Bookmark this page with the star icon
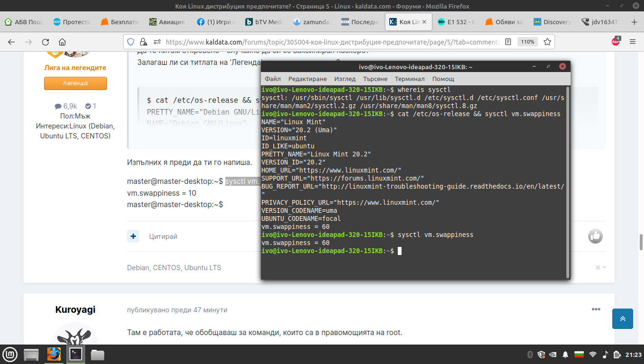Image resolution: width=644 pixels, height=364 pixels. click(547, 42)
